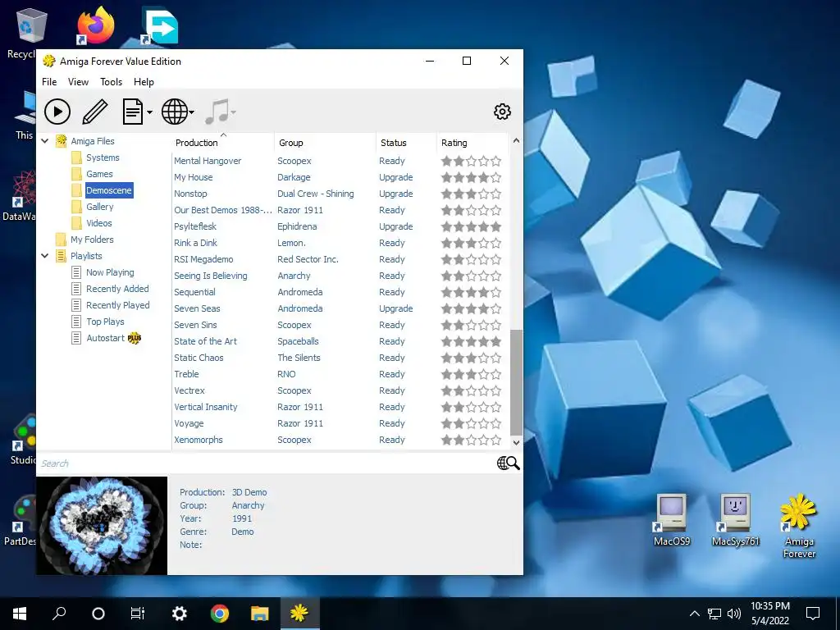Open the File menu
The image size is (840, 630).
point(49,82)
